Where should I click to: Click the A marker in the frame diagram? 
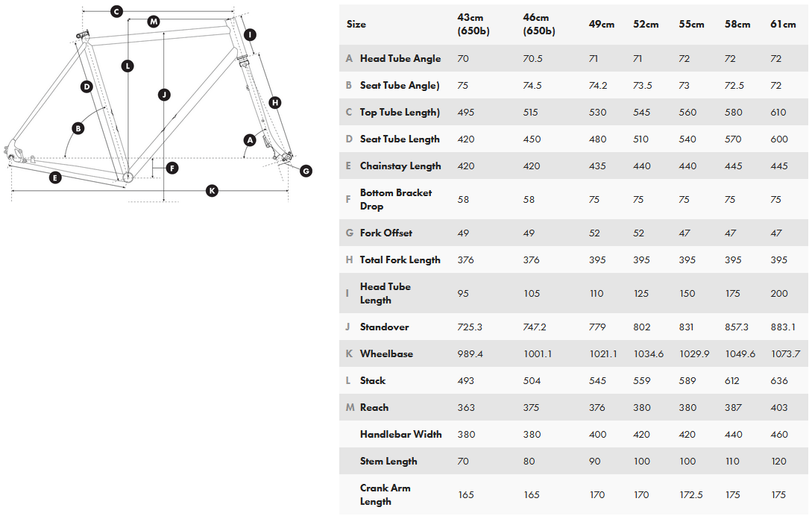coord(250,139)
